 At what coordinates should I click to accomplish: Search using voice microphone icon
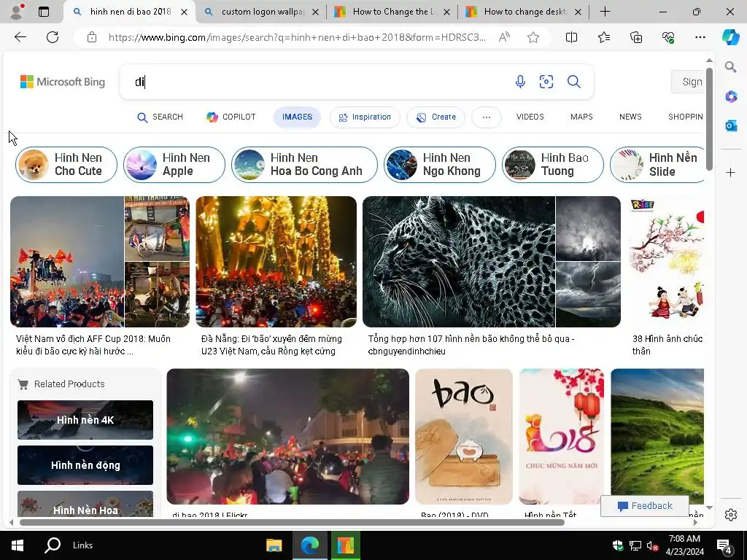520,82
